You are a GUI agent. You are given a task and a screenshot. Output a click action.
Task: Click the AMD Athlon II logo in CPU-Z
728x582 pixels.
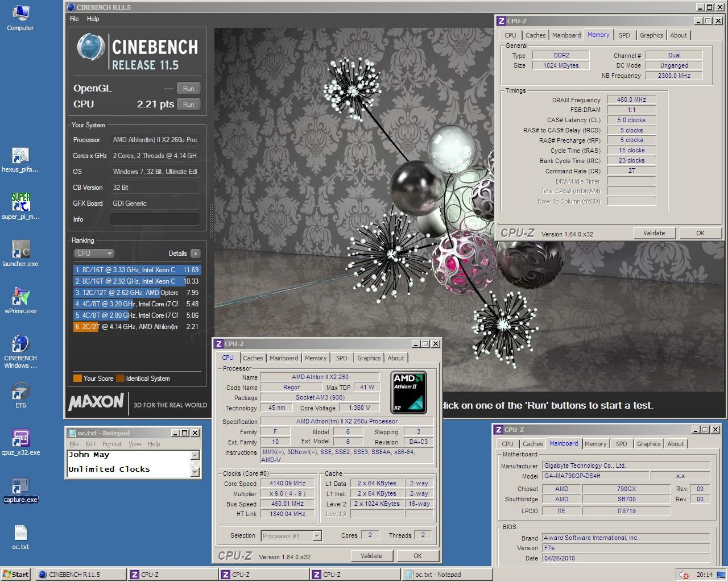point(408,392)
